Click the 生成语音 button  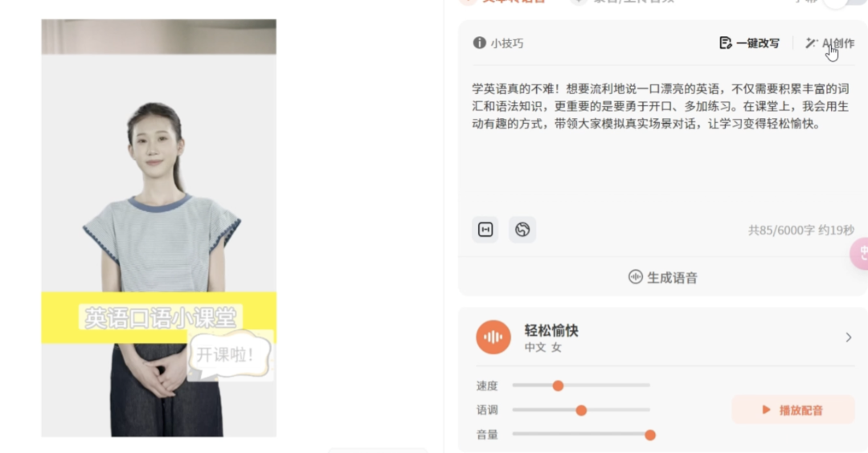(663, 277)
